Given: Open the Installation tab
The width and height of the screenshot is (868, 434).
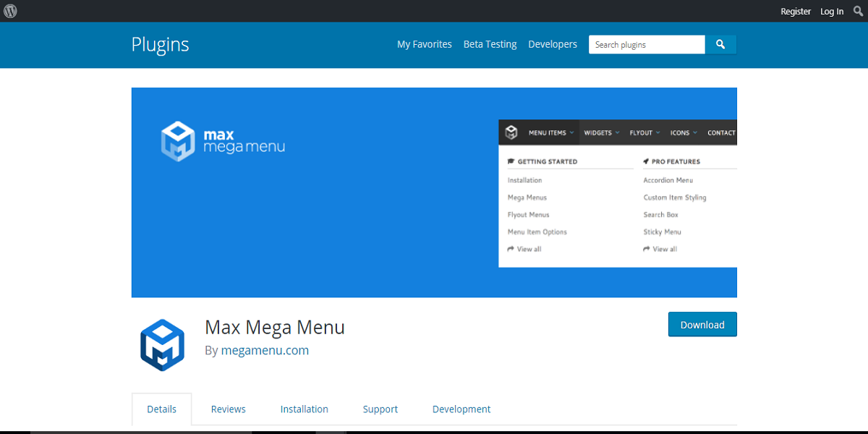Looking at the screenshot, I should [305, 409].
